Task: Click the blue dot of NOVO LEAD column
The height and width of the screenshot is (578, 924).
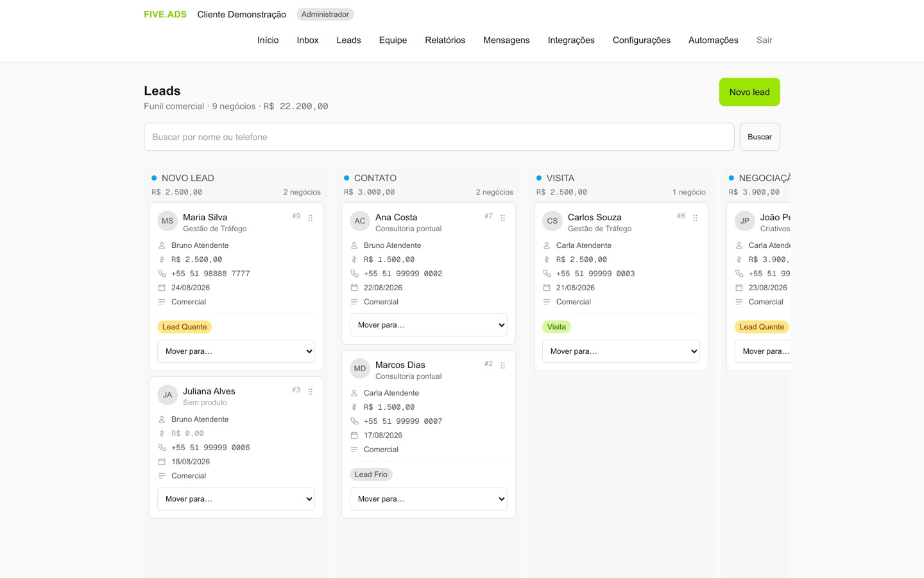Action: tap(154, 178)
